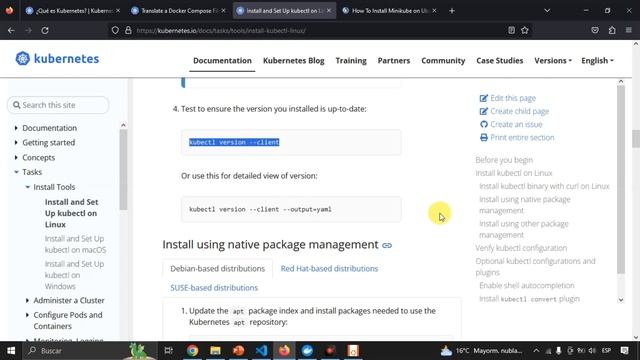The height and width of the screenshot is (360, 640).
Task: Open PowerPoint from the taskbar
Action: pyautogui.click(x=238, y=351)
